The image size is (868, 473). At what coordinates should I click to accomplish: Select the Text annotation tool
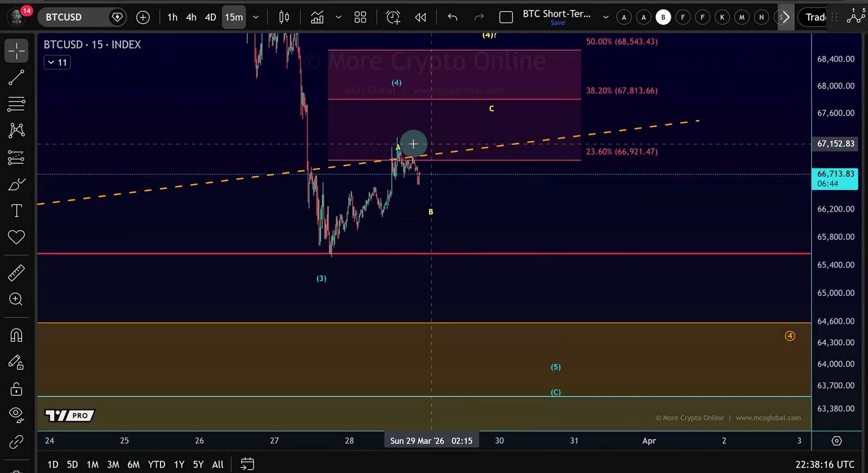(16, 211)
